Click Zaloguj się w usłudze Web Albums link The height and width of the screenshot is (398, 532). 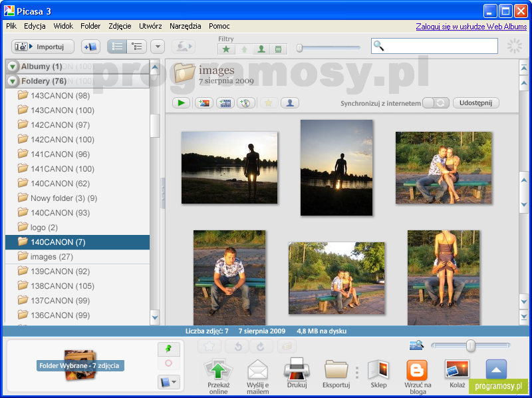pos(471,27)
